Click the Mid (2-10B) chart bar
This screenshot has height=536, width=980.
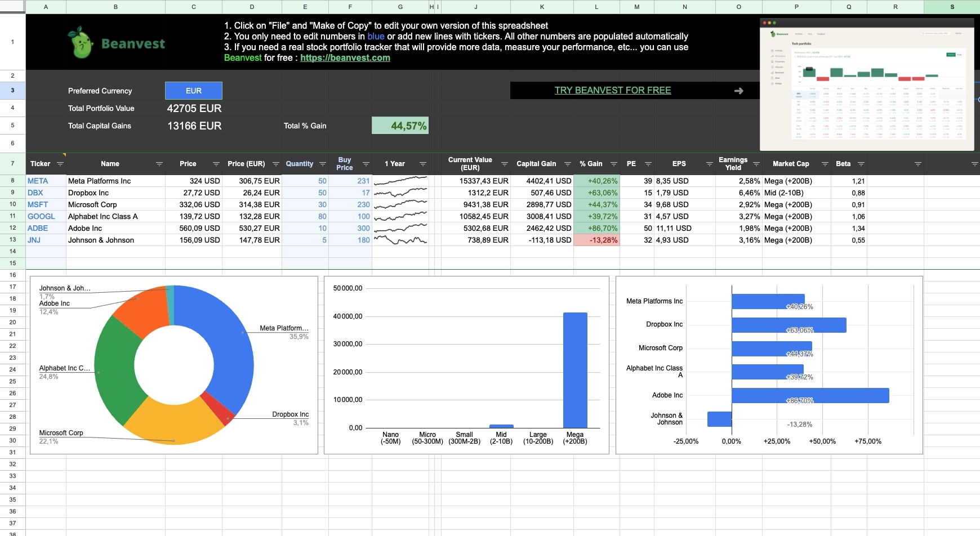pyautogui.click(x=501, y=426)
